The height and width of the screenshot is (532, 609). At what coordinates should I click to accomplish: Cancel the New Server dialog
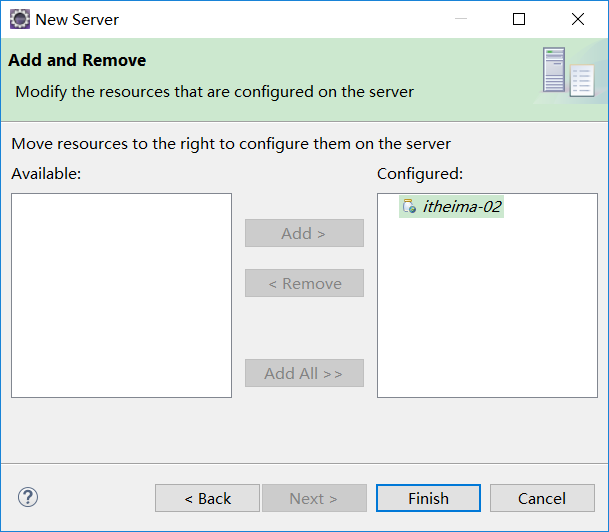542,498
